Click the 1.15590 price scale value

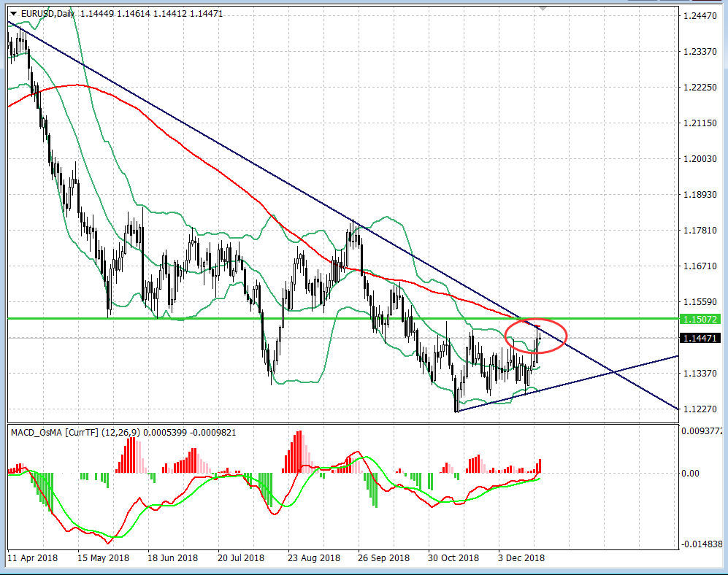(700, 301)
